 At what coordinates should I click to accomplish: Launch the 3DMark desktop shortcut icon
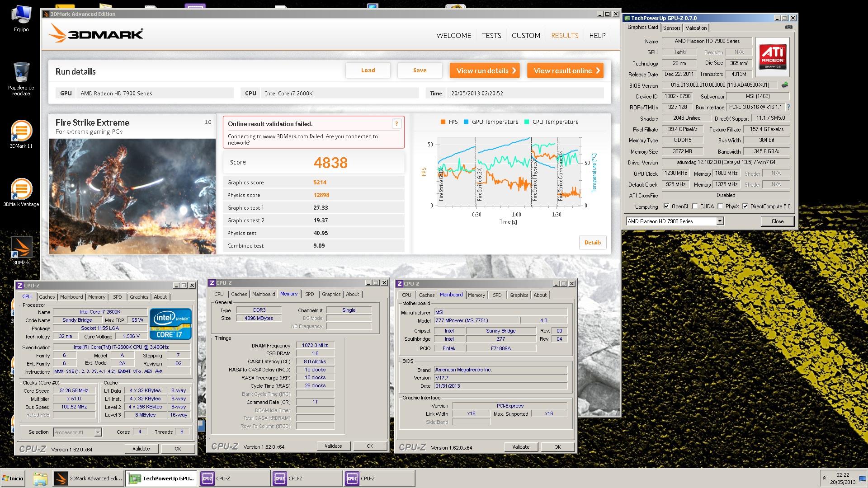tap(21, 251)
